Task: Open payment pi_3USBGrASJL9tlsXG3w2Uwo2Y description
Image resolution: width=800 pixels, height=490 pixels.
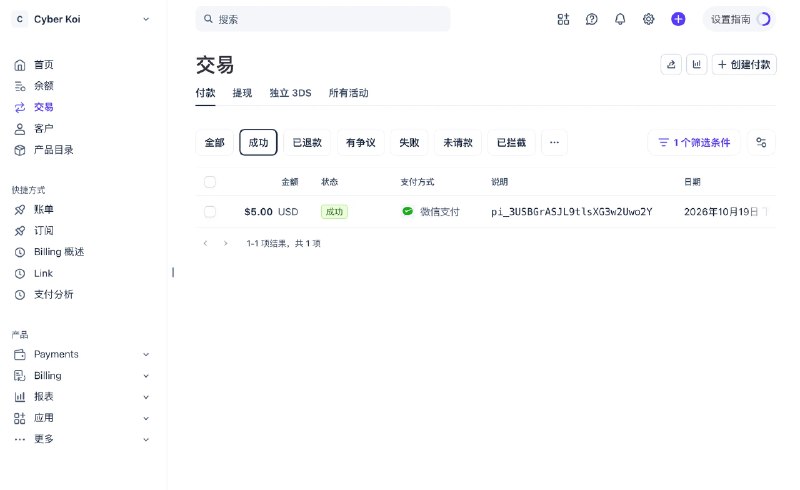Action: (x=571, y=211)
